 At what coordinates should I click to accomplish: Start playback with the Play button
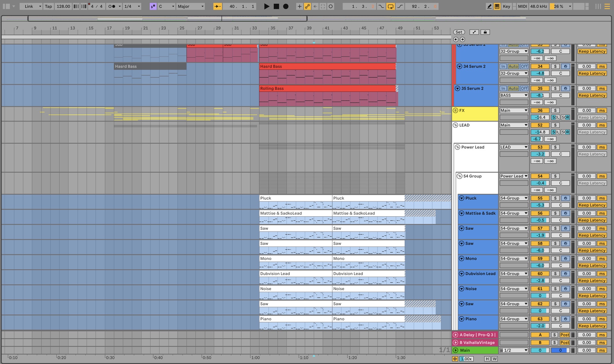(266, 6)
